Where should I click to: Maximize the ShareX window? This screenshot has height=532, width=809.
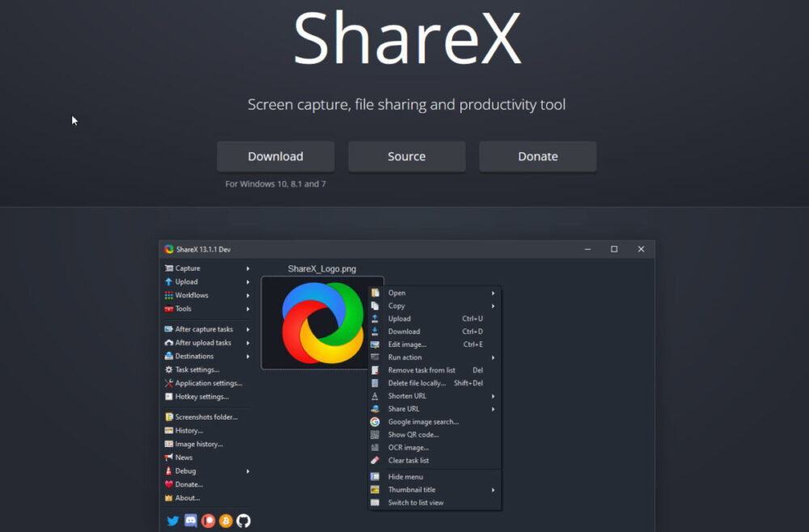[x=614, y=249]
